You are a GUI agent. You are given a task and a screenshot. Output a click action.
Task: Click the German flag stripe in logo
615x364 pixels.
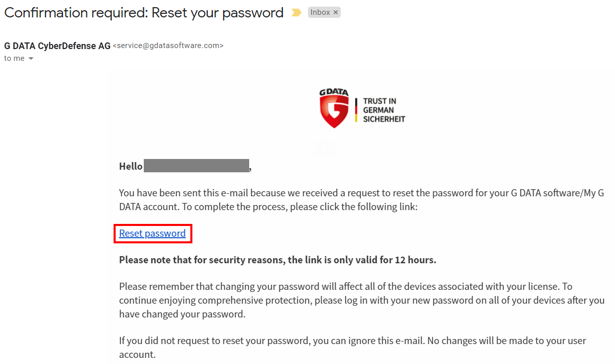tap(356, 110)
